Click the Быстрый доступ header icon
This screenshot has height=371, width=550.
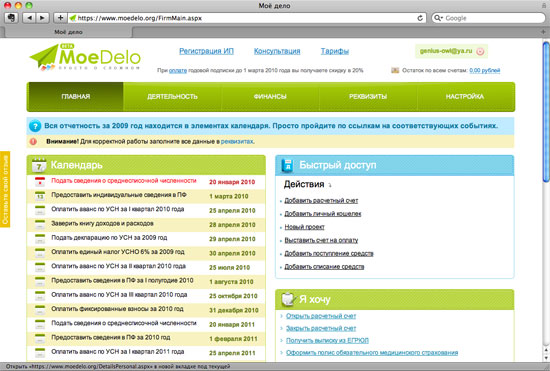coord(288,165)
